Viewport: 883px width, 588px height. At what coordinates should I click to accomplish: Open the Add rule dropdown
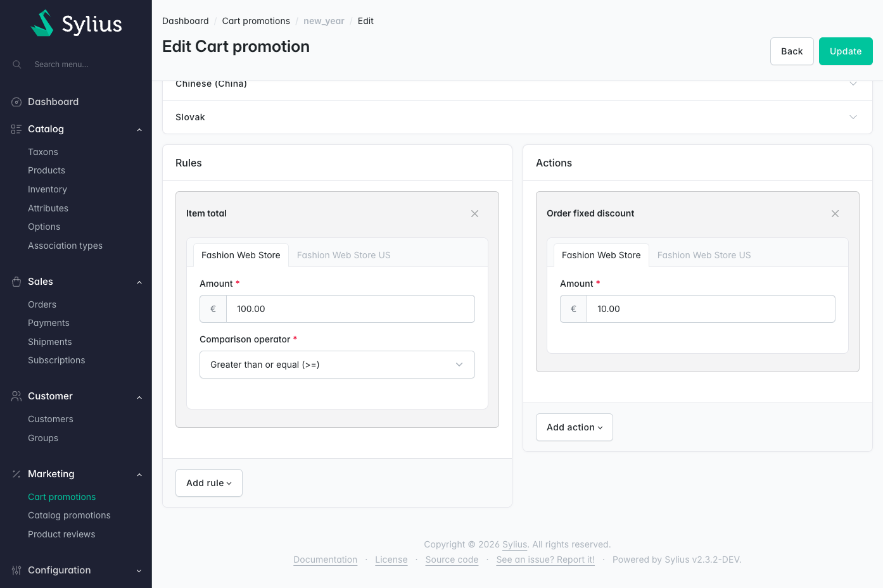209,483
